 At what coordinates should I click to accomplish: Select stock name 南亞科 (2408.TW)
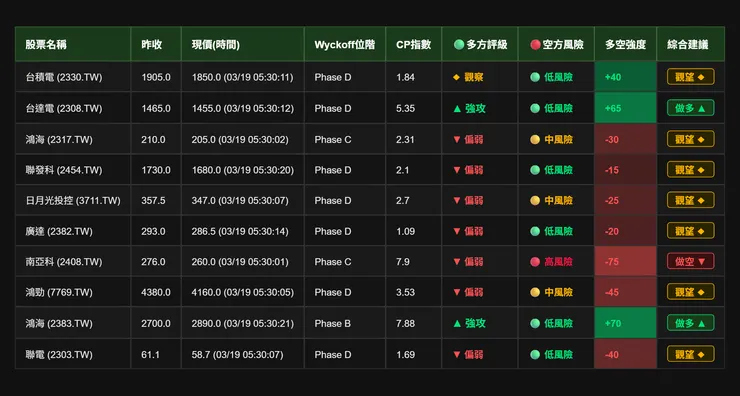click(64, 261)
